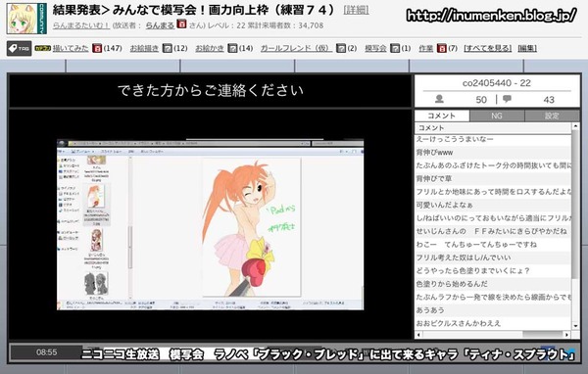This screenshot has width=588, height=374.
Task: Select comment おおピクルスさんかわええ
Action: (493, 323)
